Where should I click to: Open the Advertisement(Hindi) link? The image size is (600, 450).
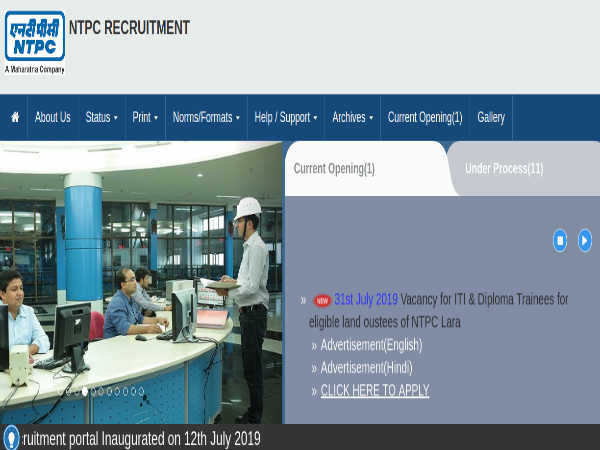click(x=366, y=368)
